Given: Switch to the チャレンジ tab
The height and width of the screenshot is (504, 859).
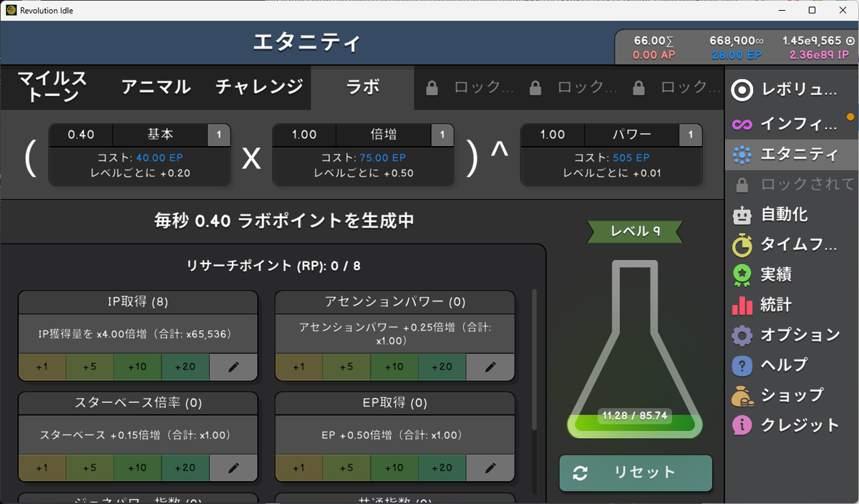Looking at the screenshot, I should (259, 87).
